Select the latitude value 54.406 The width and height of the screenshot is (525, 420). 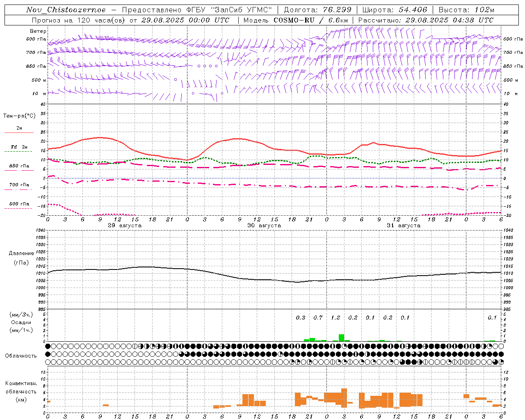coord(413,10)
